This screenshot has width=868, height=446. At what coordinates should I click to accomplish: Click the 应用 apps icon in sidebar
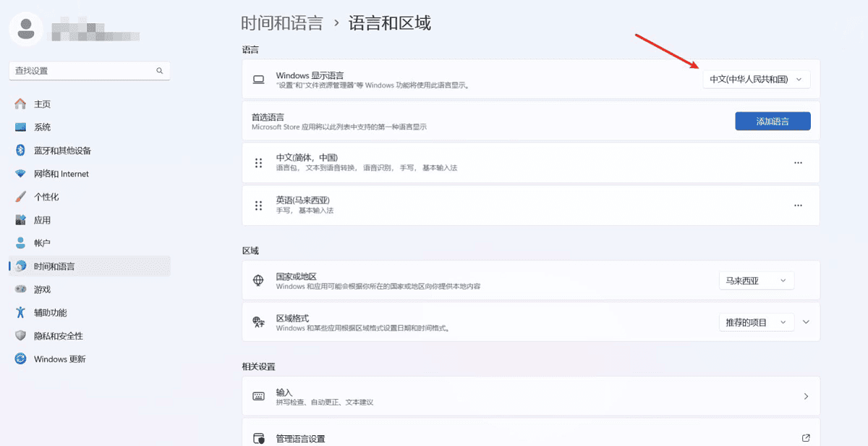click(20, 220)
